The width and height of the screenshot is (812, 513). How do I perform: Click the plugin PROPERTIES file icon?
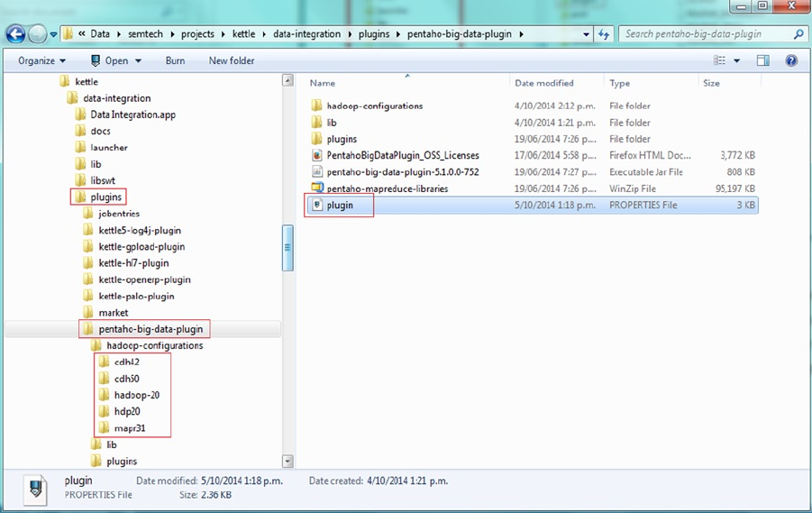(x=317, y=205)
